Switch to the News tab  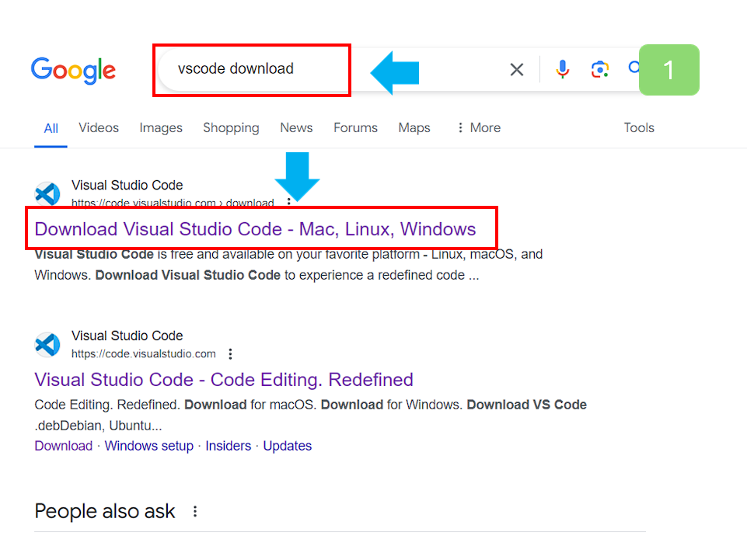[295, 127]
